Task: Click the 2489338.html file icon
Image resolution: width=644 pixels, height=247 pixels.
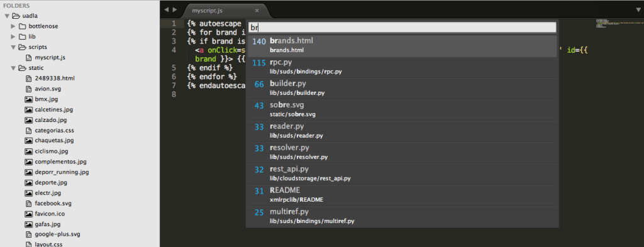Action: (28, 79)
